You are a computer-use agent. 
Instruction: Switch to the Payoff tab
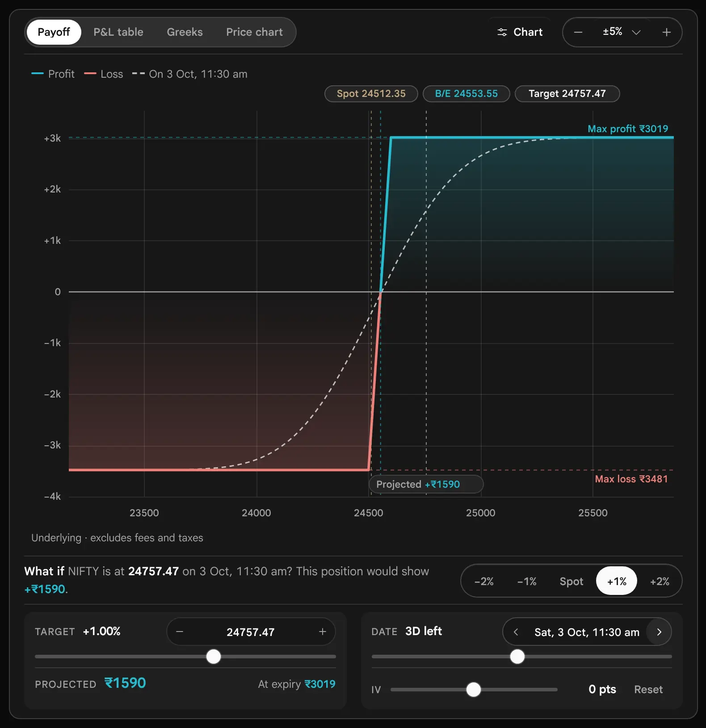click(54, 32)
